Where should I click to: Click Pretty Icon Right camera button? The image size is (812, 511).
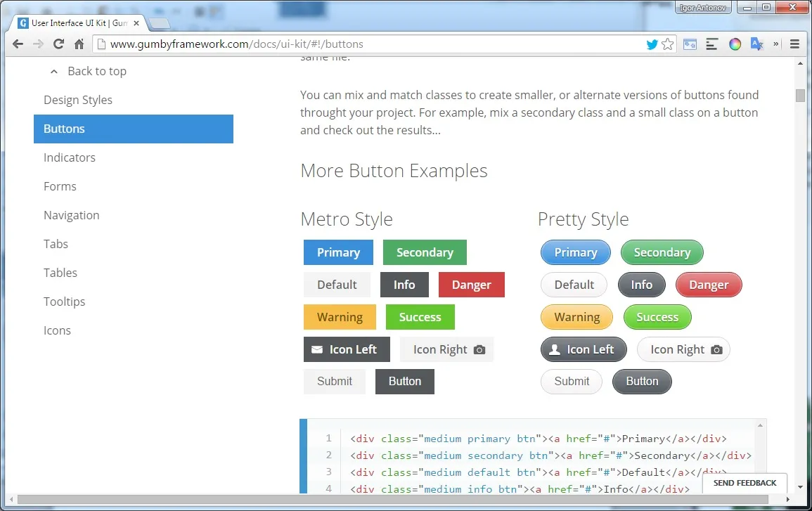[683, 349]
